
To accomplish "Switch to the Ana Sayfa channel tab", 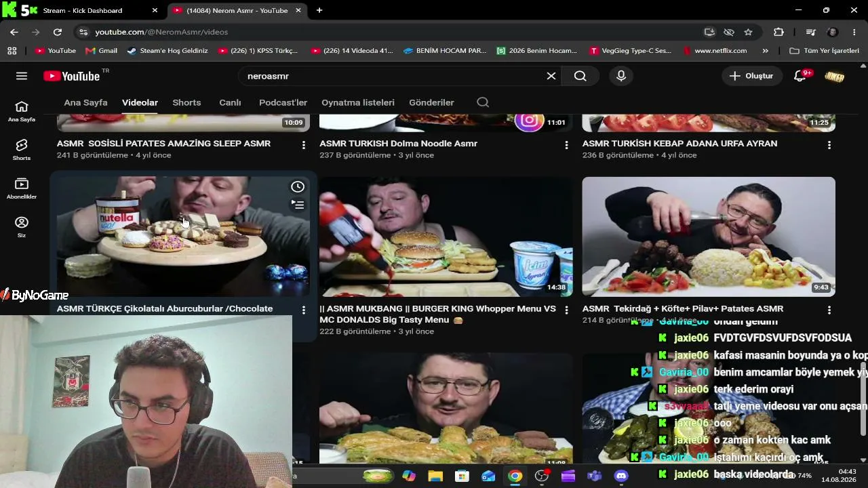I will click(85, 102).
